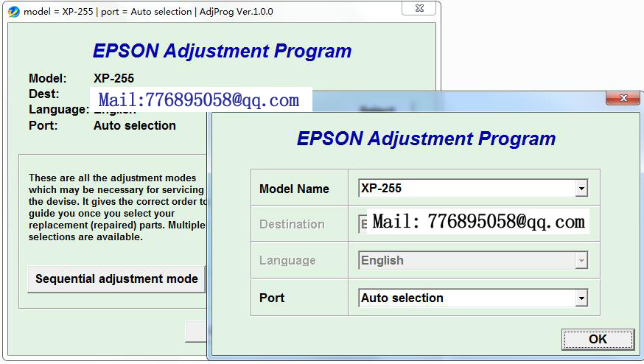Open the disabled Language dropdown arrow
The image size is (644, 364).
[x=581, y=260]
